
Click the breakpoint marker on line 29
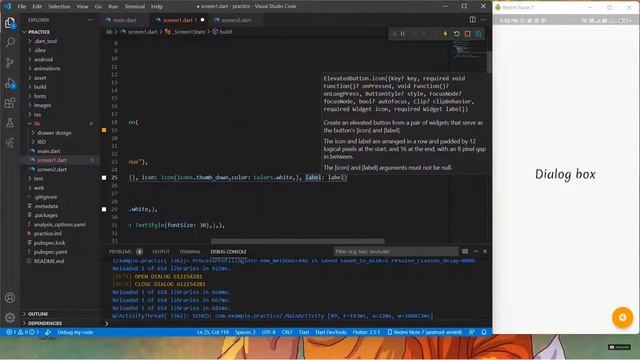click(104, 209)
